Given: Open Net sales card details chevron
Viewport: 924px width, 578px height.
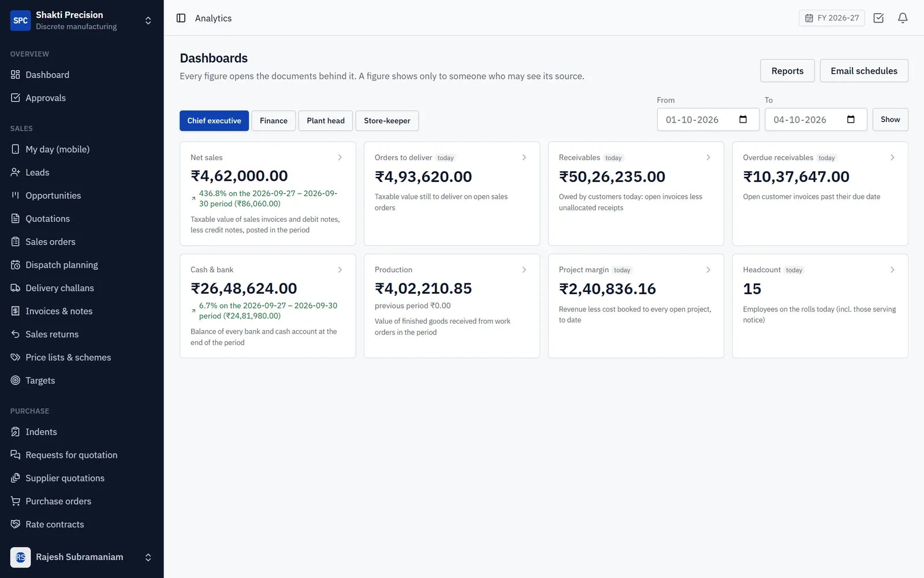Looking at the screenshot, I should (x=340, y=157).
